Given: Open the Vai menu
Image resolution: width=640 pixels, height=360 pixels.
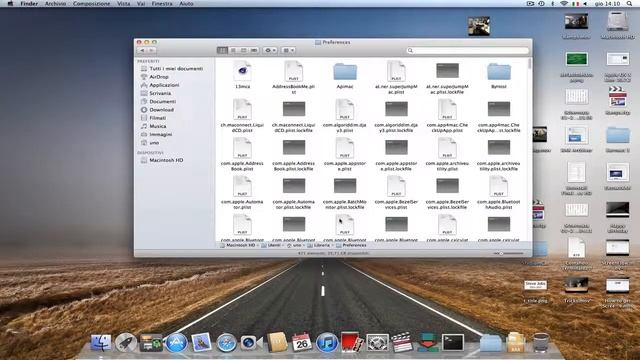Looking at the screenshot, I should (141, 3).
